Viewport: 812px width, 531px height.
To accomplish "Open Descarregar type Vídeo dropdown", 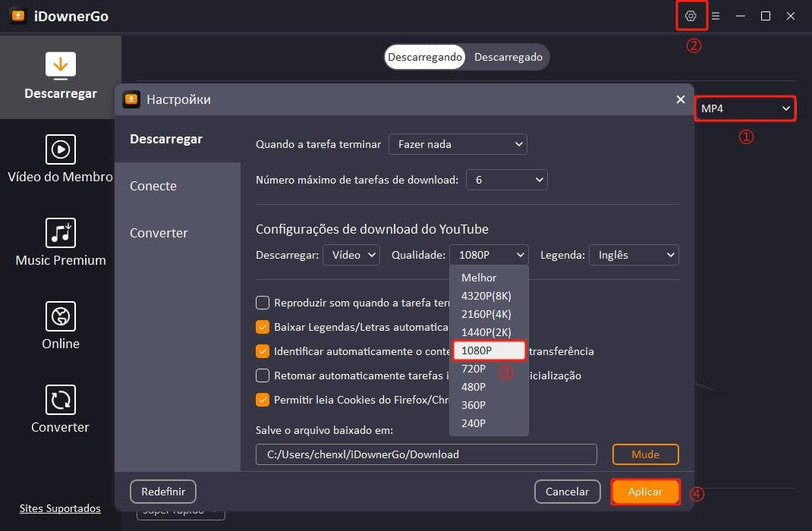I will [351, 255].
